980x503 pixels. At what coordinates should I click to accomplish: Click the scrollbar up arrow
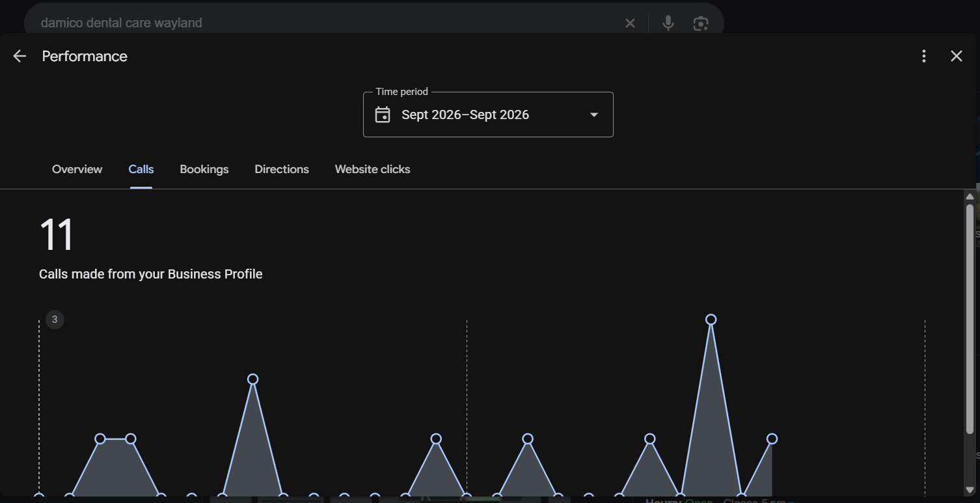(970, 197)
